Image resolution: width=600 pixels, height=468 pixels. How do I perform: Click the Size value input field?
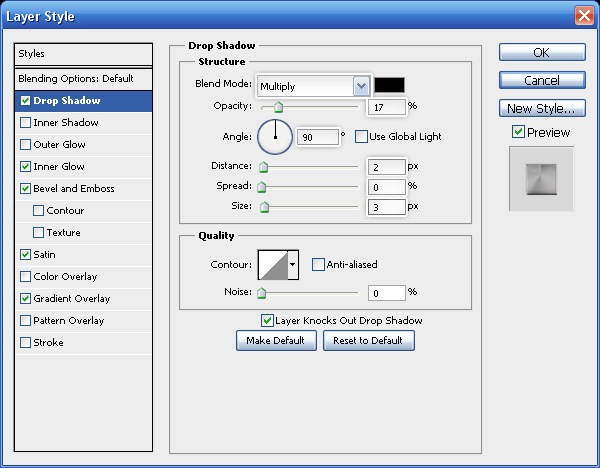386,207
